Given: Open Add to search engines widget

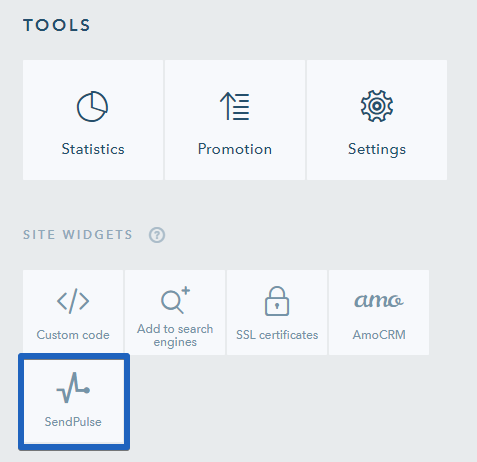Looking at the screenshot, I should pyautogui.click(x=175, y=312).
